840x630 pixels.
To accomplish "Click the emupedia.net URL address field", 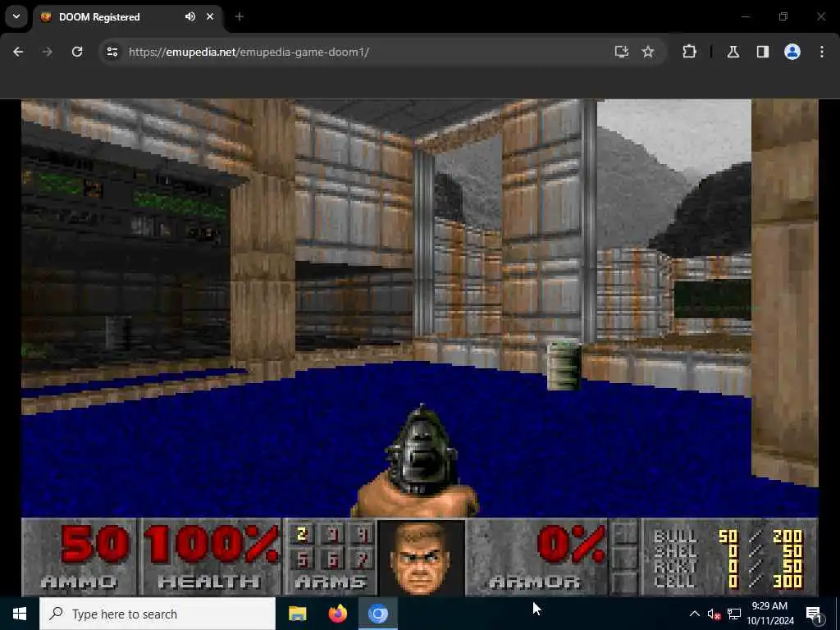I will 249,52.
